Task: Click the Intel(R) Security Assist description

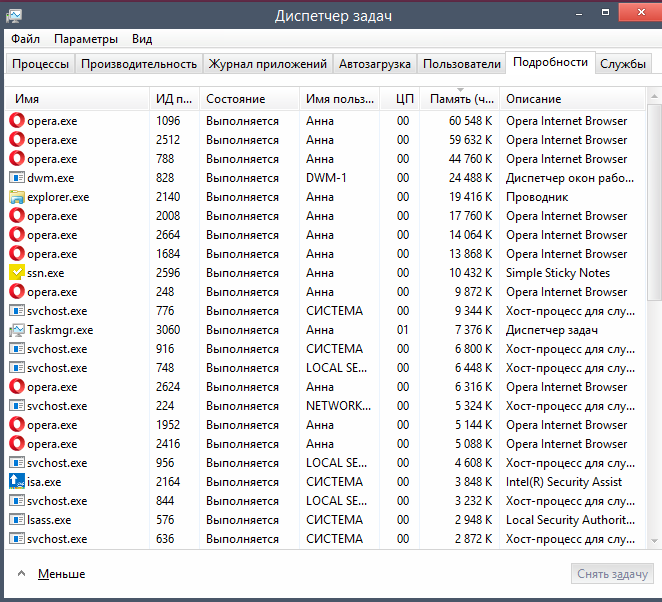Action: click(x=564, y=482)
